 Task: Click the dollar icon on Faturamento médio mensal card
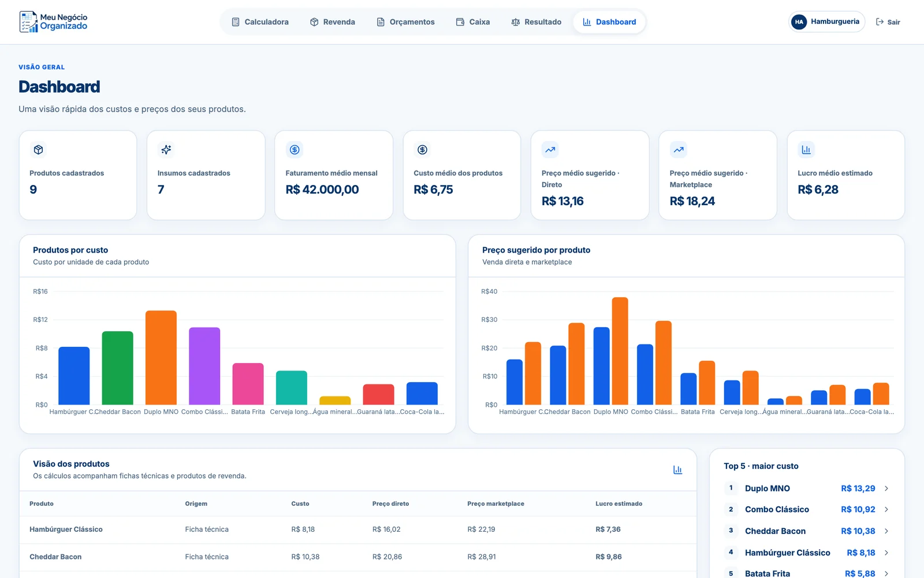295,150
